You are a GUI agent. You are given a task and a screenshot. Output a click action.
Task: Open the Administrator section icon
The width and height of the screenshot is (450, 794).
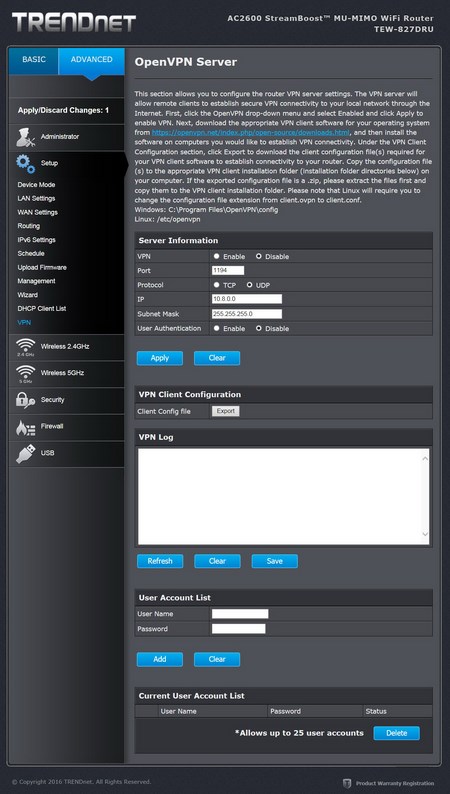[x=25, y=137]
